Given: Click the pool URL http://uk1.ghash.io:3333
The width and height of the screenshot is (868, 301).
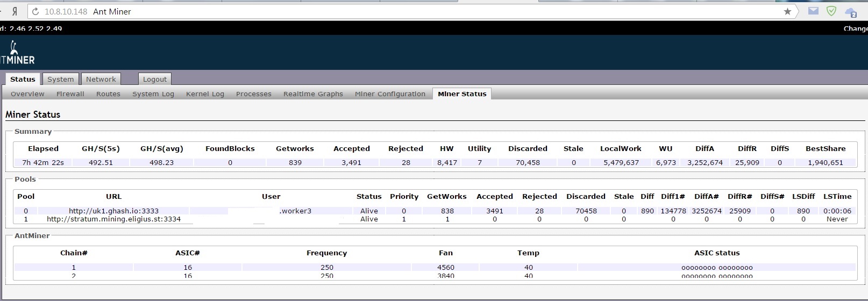Looking at the screenshot, I should point(113,211).
